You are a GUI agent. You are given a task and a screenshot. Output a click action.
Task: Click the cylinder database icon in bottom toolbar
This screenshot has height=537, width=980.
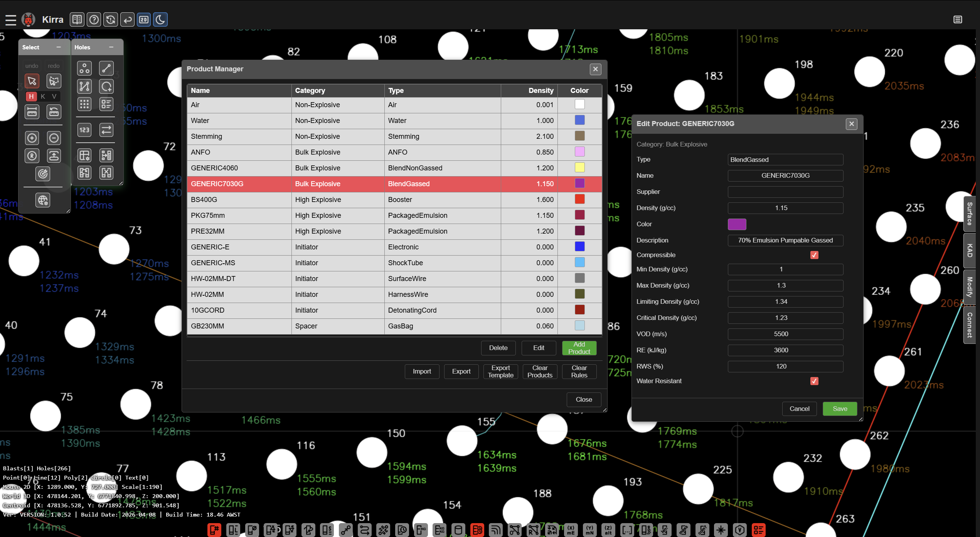[x=458, y=530]
